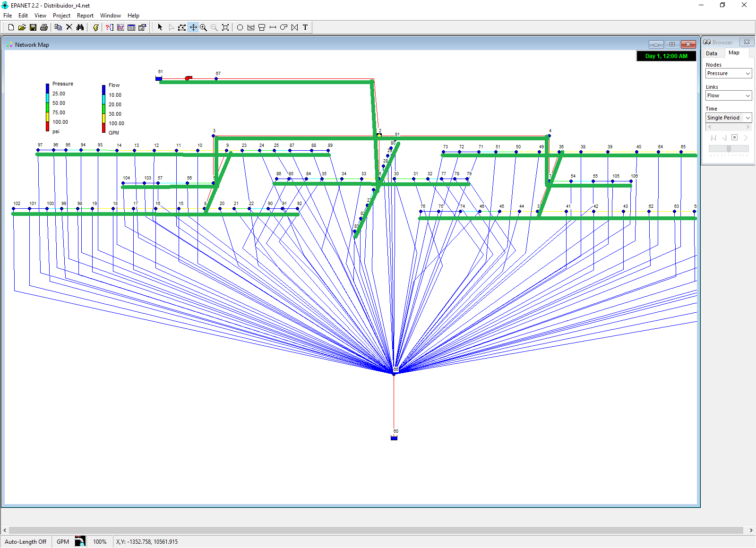Show full map extent icon
The height and width of the screenshot is (548, 756).
coord(225,27)
